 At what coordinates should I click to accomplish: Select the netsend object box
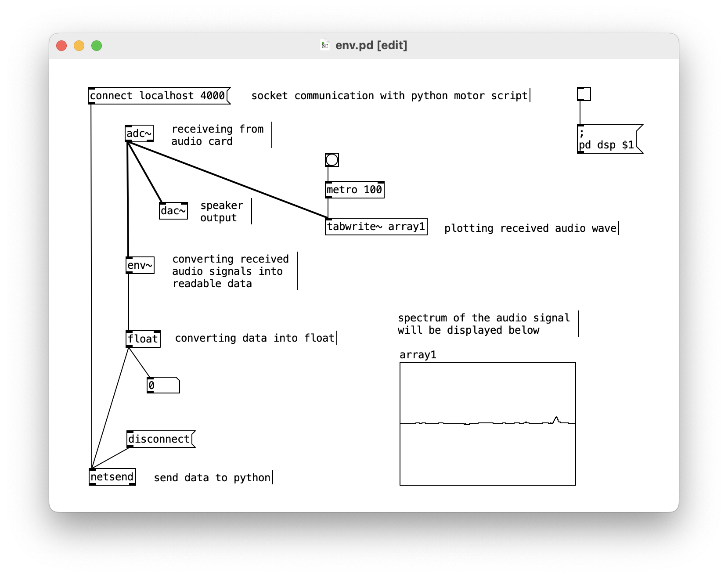[112, 477]
